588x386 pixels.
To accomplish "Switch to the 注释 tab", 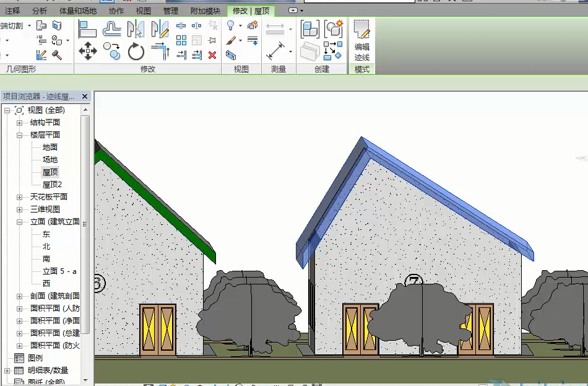I will coord(12,11).
